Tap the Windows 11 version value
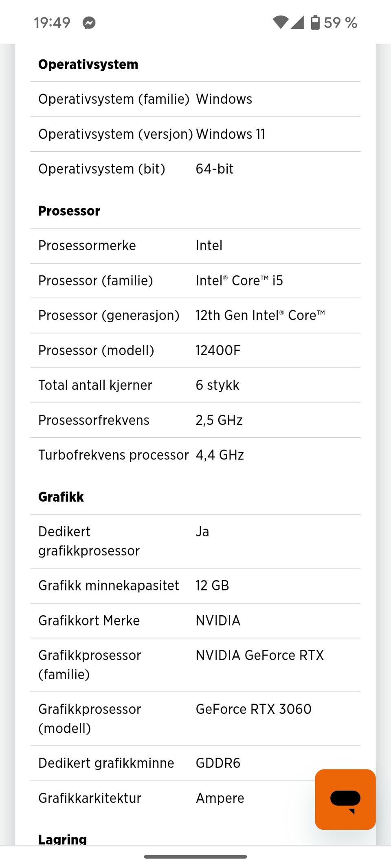The height and width of the screenshot is (868, 391). (230, 134)
